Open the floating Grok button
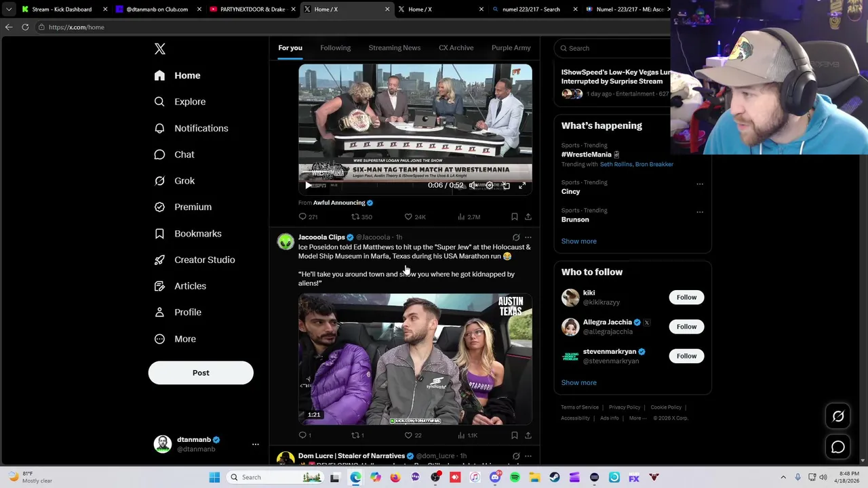Screen dimensions: 868x488 (838, 417)
